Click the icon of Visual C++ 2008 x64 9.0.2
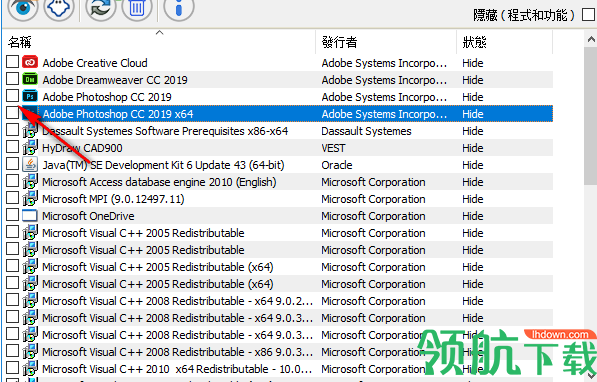Screen dimensions: 597x382 [x=30, y=300]
